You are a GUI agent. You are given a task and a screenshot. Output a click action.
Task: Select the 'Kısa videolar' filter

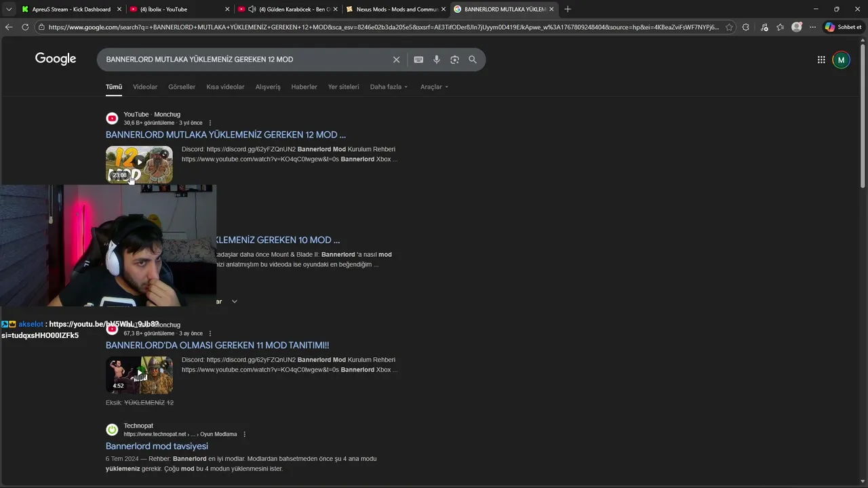225,87
